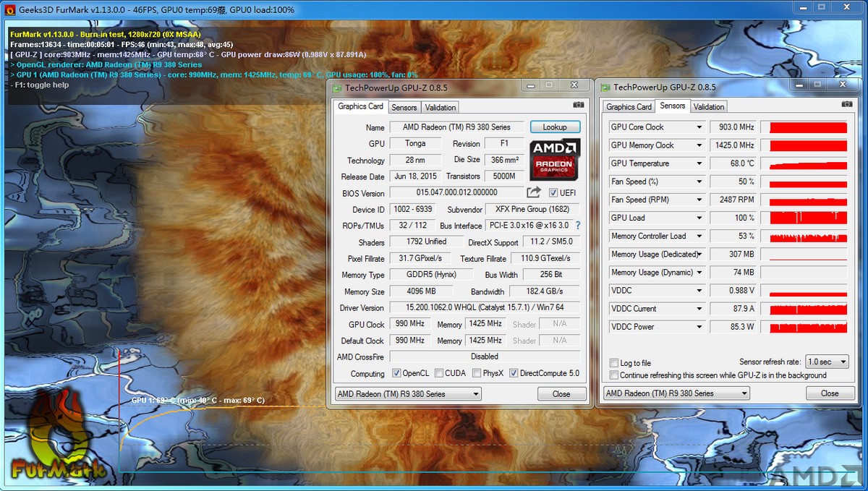Open the Fan Speed (%) sensor dropdown
Viewport: 868px width, 491px height.
tap(699, 182)
